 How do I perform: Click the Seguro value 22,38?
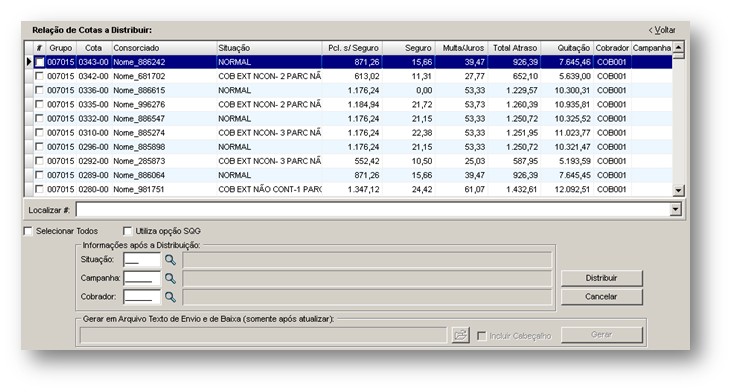(422, 133)
